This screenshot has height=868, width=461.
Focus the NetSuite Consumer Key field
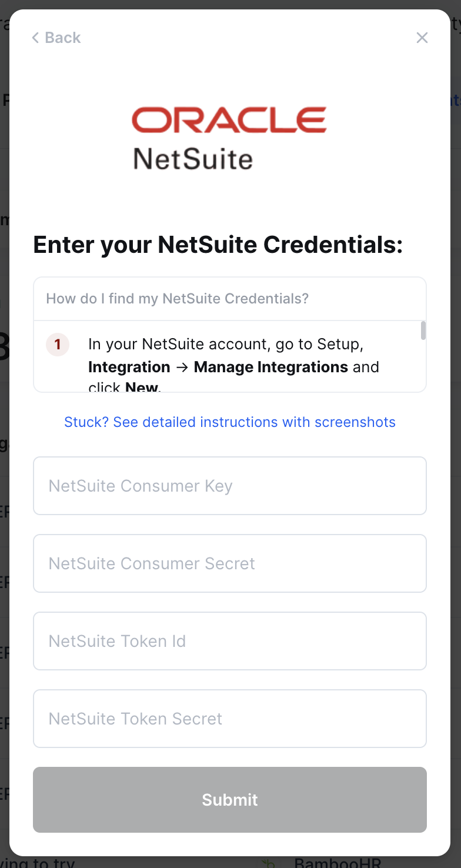230,486
